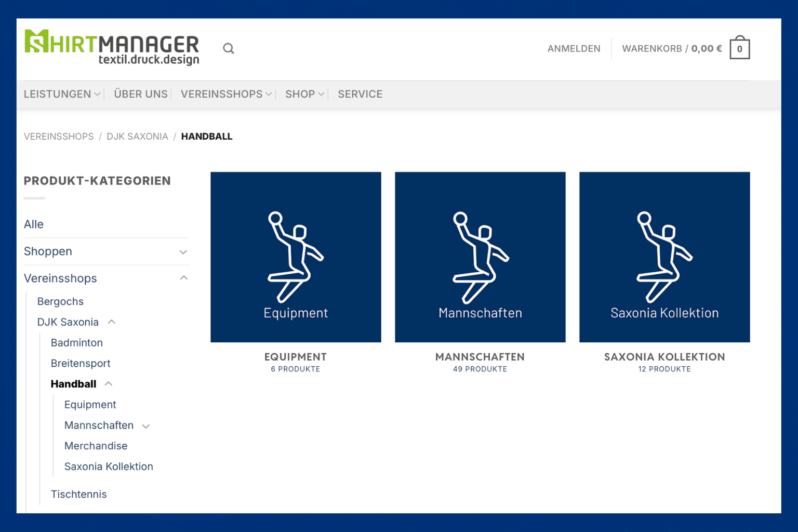Open the Shop navigation dropdown
The height and width of the screenshot is (532, 798).
point(304,94)
